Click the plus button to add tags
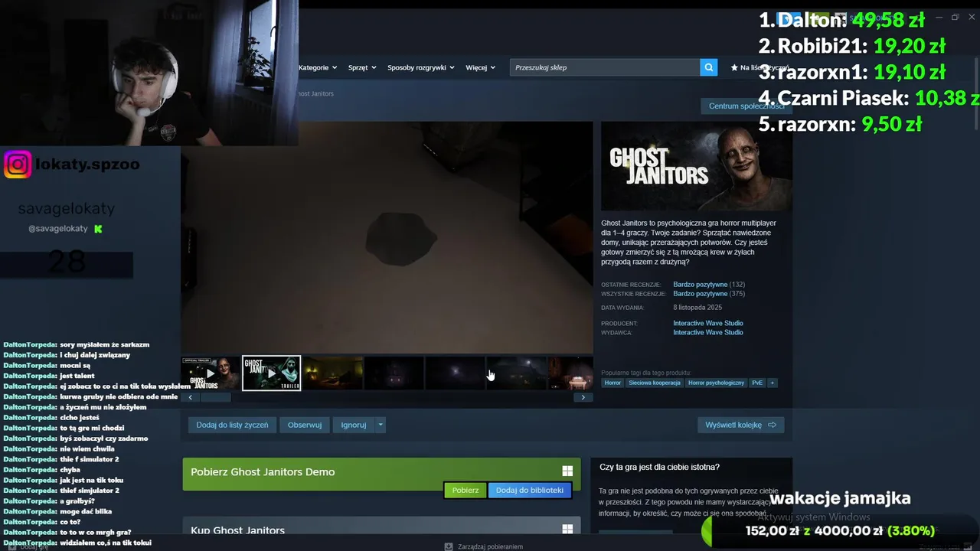This screenshot has width=980, height=551. point(773,383)
